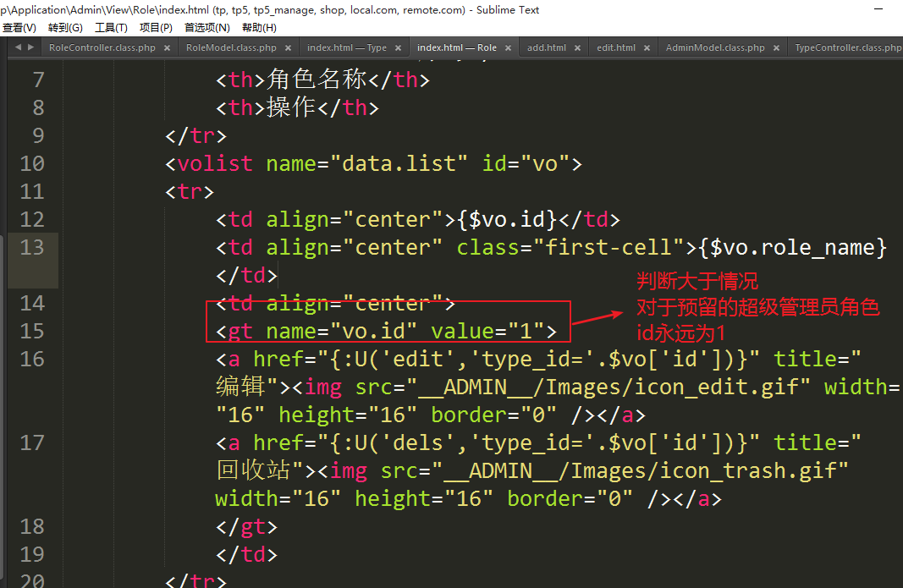Image resolution: width=903 pixels, height=588 pixels.
Task: Switch to the AdminModel.class.php tab
Action: point(715,48)
